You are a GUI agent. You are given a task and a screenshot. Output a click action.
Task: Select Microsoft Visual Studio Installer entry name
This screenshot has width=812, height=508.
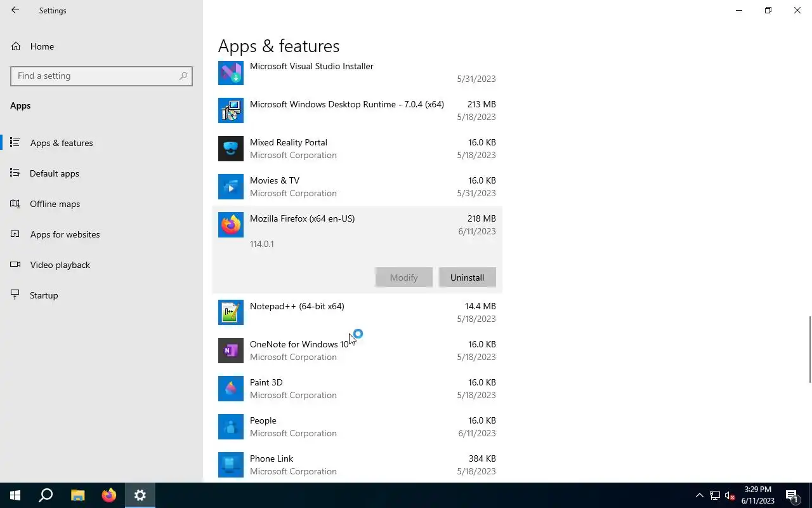coord(311,66)
